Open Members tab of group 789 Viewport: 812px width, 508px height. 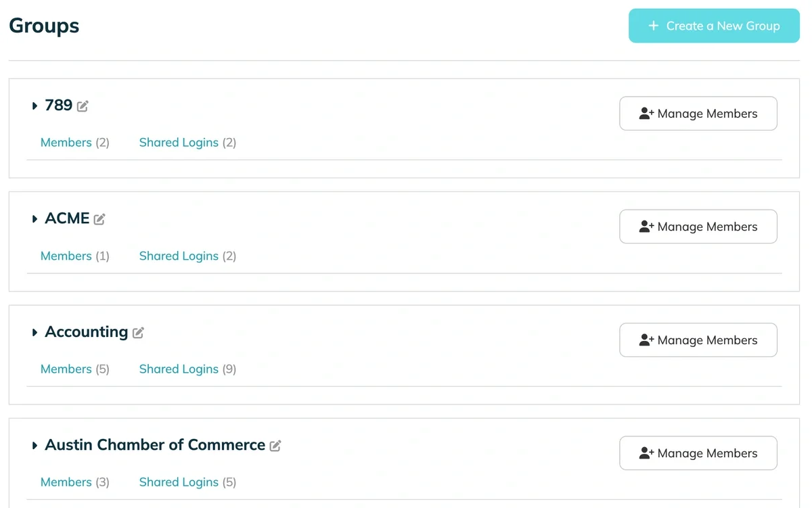point(66,143)
